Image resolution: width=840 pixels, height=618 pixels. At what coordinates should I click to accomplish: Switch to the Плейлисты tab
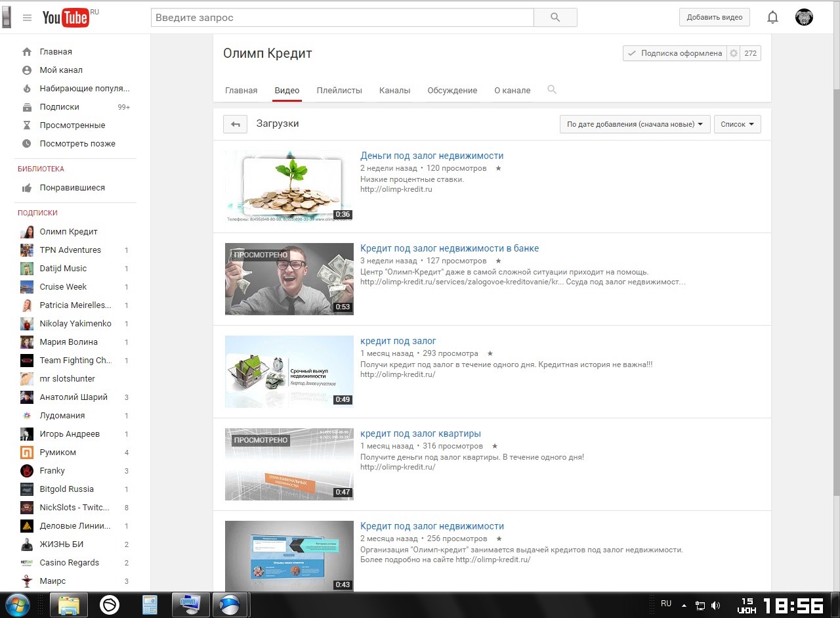[339, 91]
